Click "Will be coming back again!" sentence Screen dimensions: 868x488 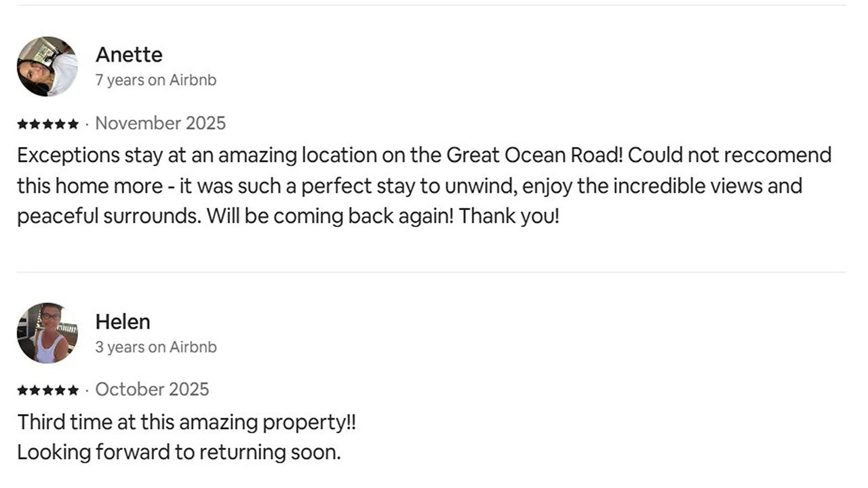point(330,217)
